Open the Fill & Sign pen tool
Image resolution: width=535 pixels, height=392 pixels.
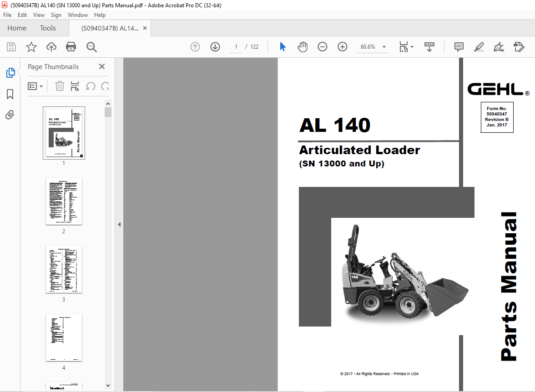(x=499, y=47)
